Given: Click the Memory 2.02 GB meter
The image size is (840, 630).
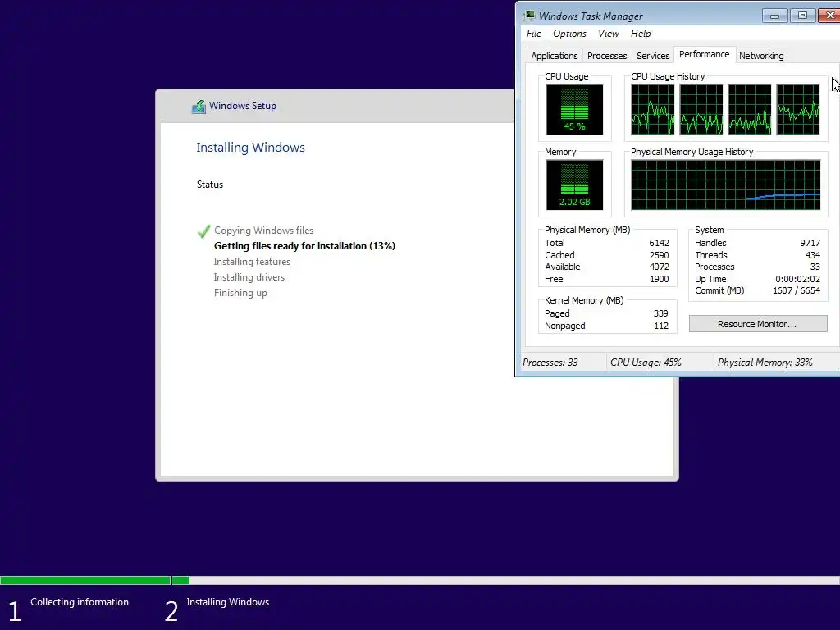Looking at the screenshot, I should pyautogui.click(x=574, y=185).
